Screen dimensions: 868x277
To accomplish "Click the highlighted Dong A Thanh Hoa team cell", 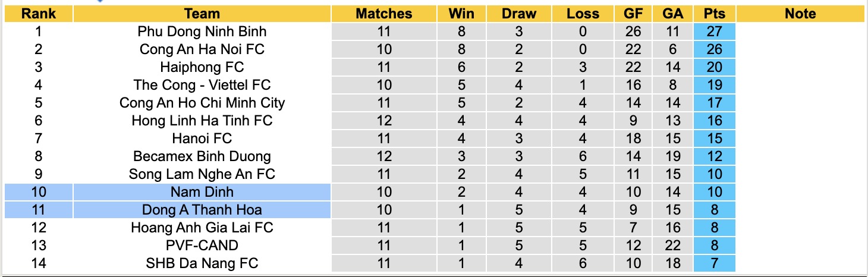I will 202,210.
